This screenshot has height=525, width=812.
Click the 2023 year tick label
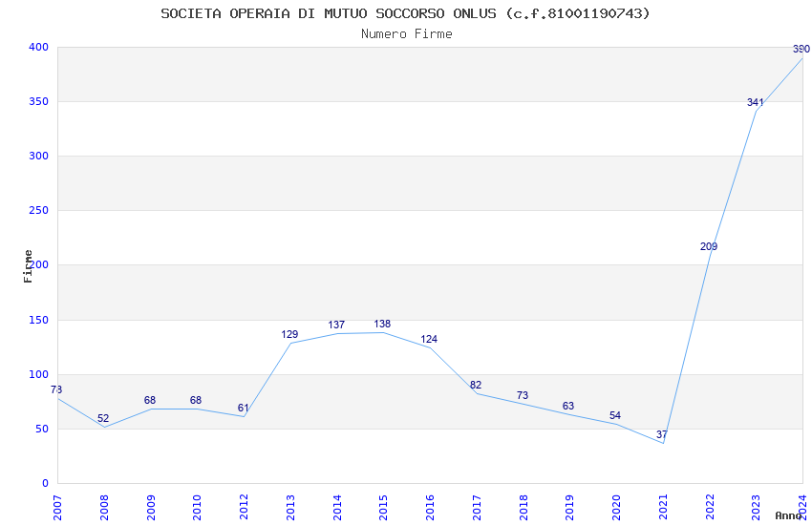(756, 505)
